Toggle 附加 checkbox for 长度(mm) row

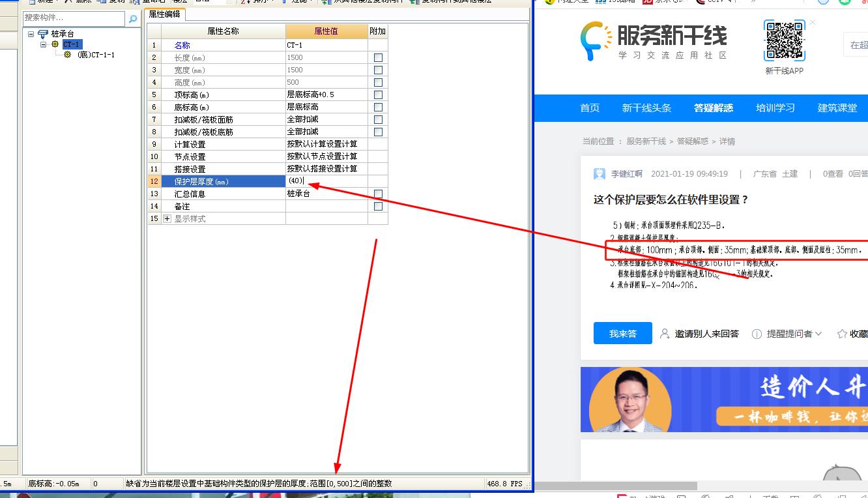tap(378, 57)
